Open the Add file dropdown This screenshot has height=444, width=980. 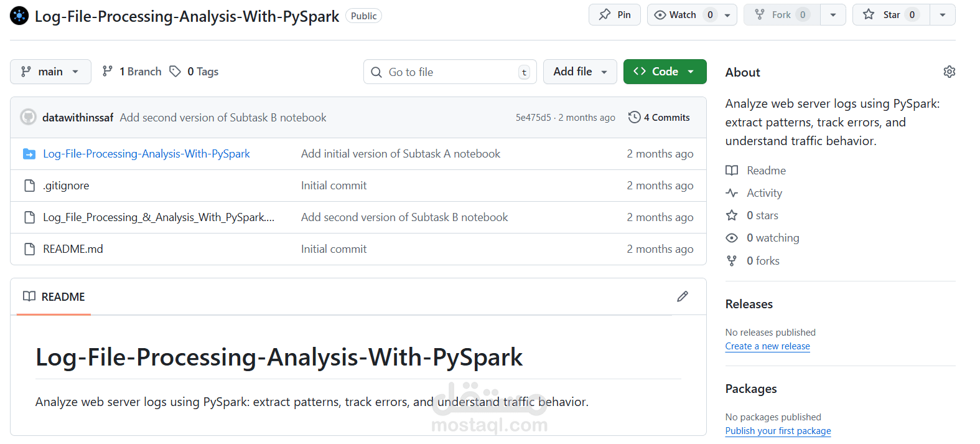580,72
